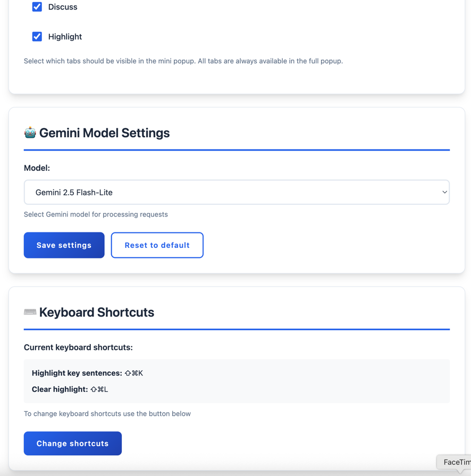
Task: Toggle the Highlight tab checkbox
Action: coord(37,36)
